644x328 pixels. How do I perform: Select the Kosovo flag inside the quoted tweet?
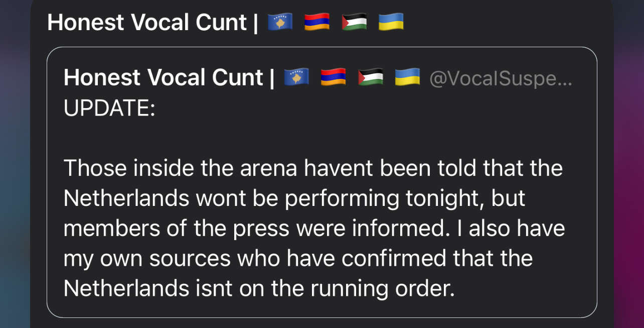click(296, 77)
